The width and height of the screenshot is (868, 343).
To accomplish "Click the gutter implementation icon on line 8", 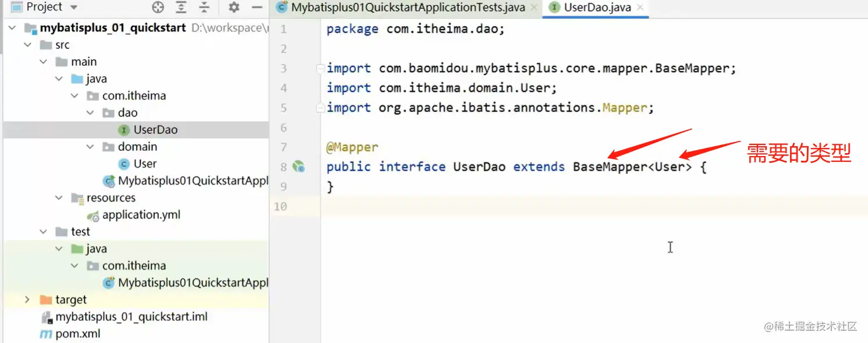I will coord(298,167).
